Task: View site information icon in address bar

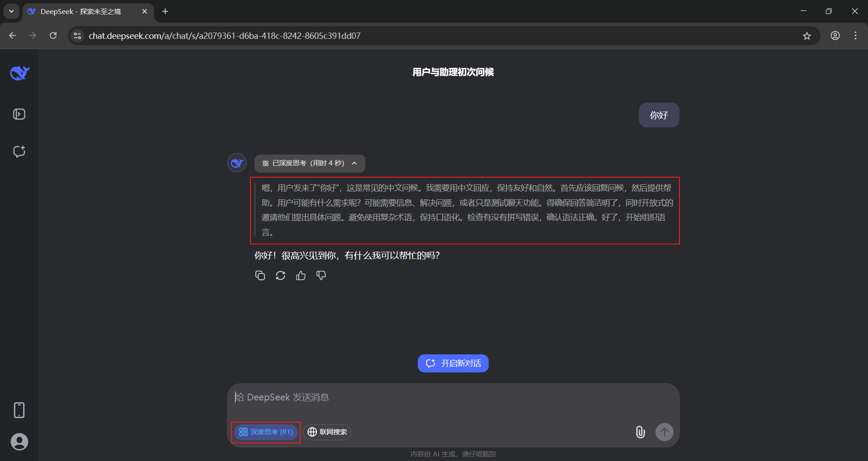Action: coord(78,36)
